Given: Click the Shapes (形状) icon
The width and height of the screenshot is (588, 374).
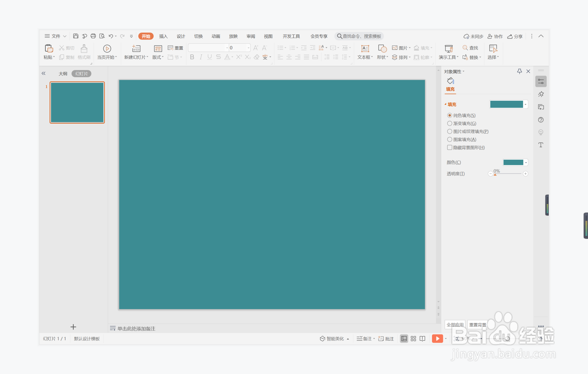Looking at the screenshot, I should coord(382,48).
